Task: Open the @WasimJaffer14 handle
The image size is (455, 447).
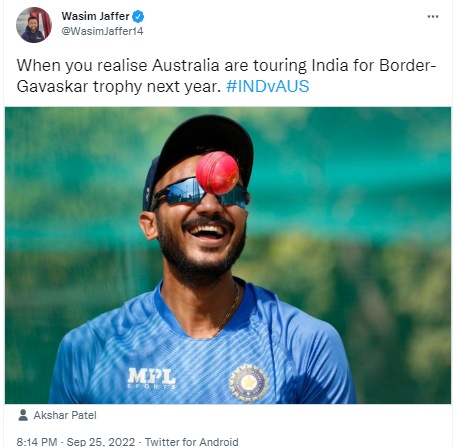Action: point(102,31)
